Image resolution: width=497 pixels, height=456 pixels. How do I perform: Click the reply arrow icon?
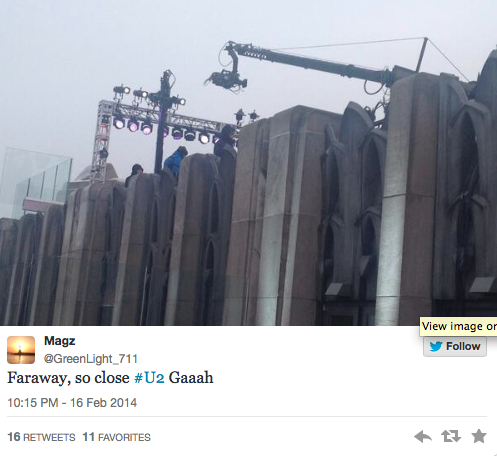(x=423, y=436)
